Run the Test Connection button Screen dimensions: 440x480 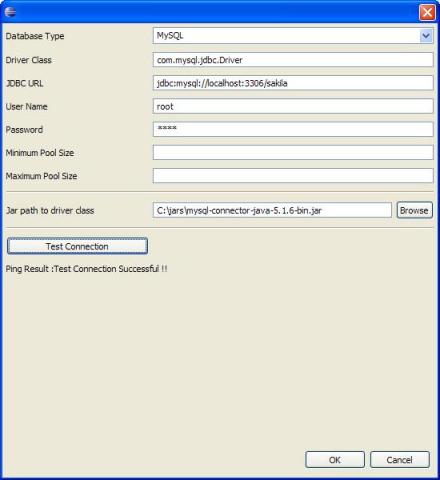[77, 246]
